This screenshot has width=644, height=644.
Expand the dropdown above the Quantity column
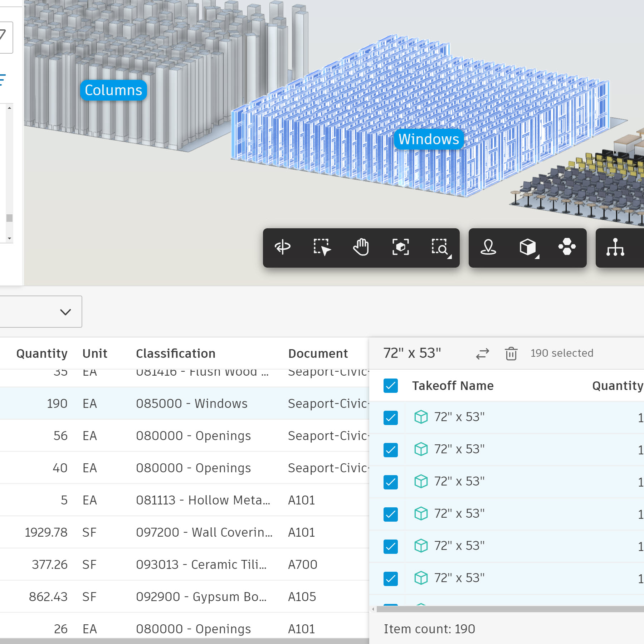65,312
